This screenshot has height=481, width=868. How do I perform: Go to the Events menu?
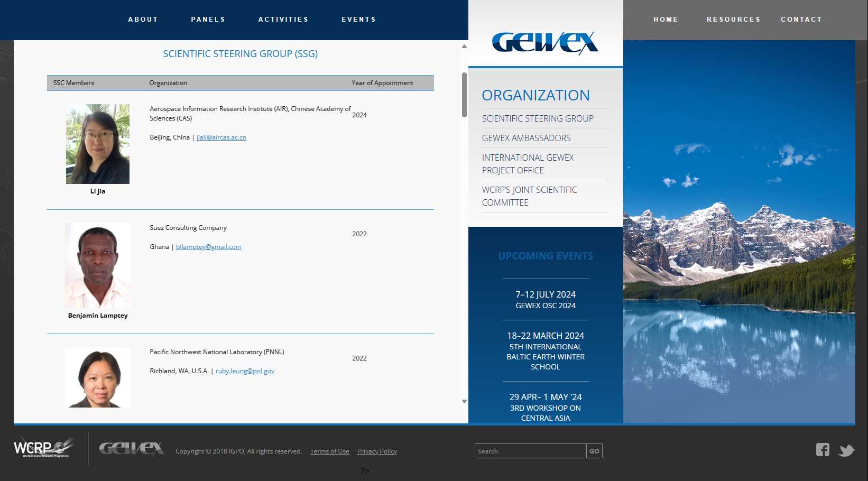358,20
